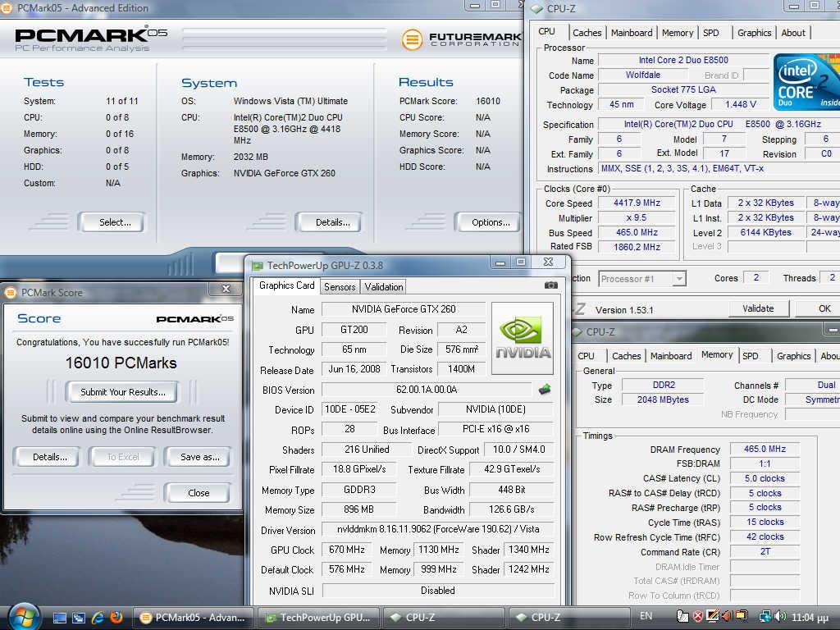
Task: Open Graphics tab in upper CPU-Z
Action: click(755, 33)
